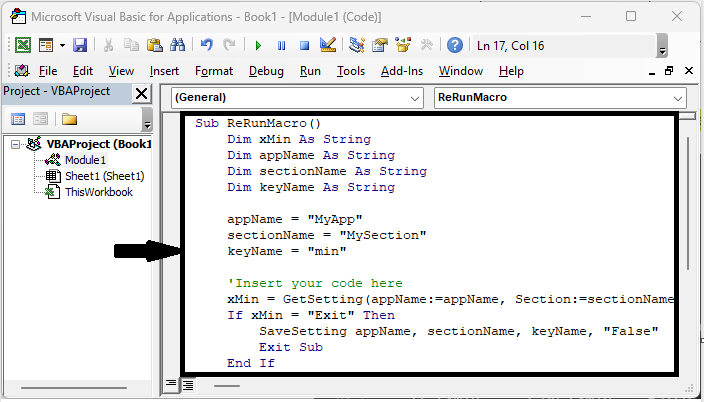704x402 pixels.
Task: Click the toolbar options overflow arrow
Action: coord(662,45)
